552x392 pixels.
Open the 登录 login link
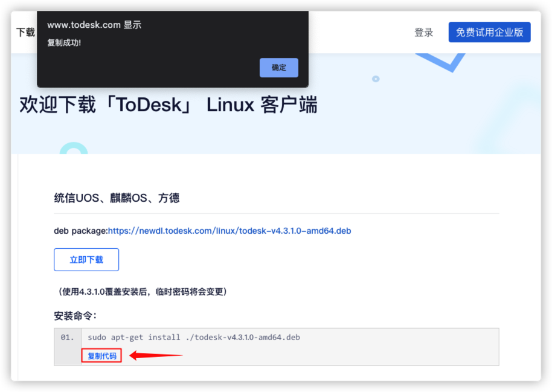point(423,33)
